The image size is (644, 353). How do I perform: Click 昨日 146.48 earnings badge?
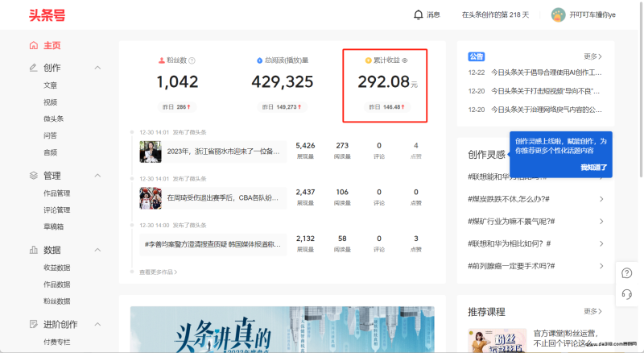click(x=386, y=107)
